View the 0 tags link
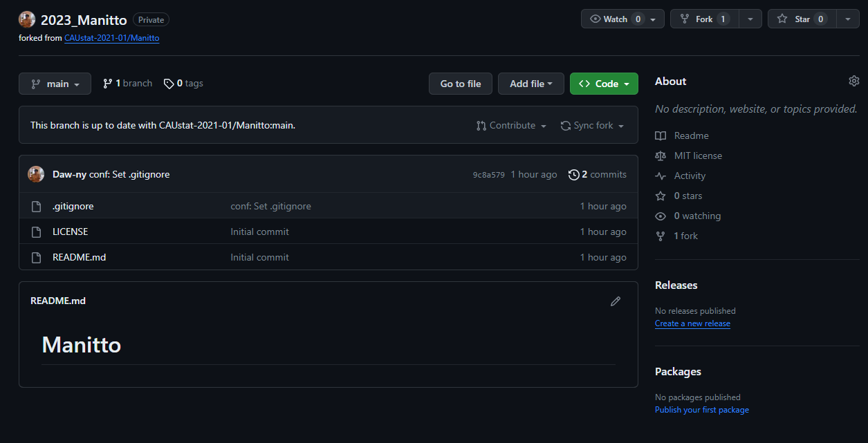Image resolution: width=868 pixels, height=443 pixels. click(183, 84)
